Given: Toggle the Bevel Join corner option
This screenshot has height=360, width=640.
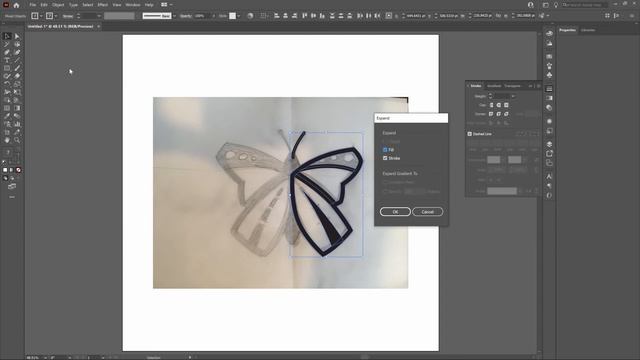Looking at the screenshot, I should 506,114.
